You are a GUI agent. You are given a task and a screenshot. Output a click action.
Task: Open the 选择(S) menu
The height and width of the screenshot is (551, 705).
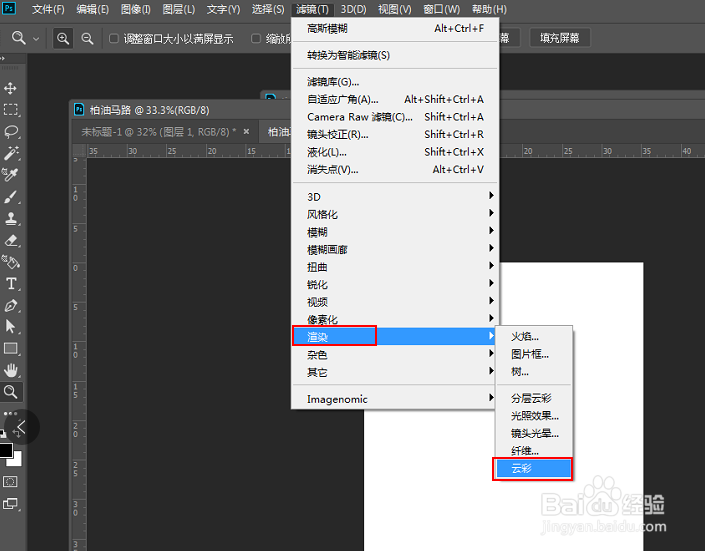point(268,9)
